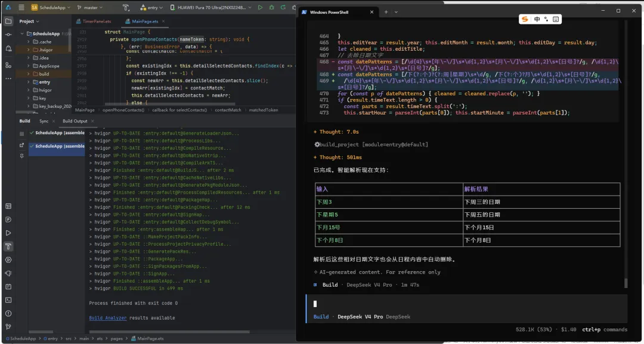Open a new terminal tab with plus

pos(386,13)
